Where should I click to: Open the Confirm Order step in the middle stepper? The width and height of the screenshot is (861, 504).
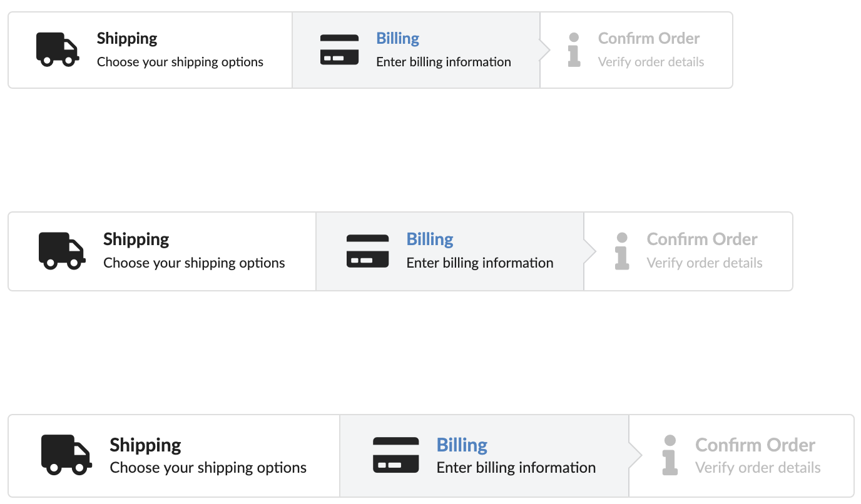coord(688,251)
